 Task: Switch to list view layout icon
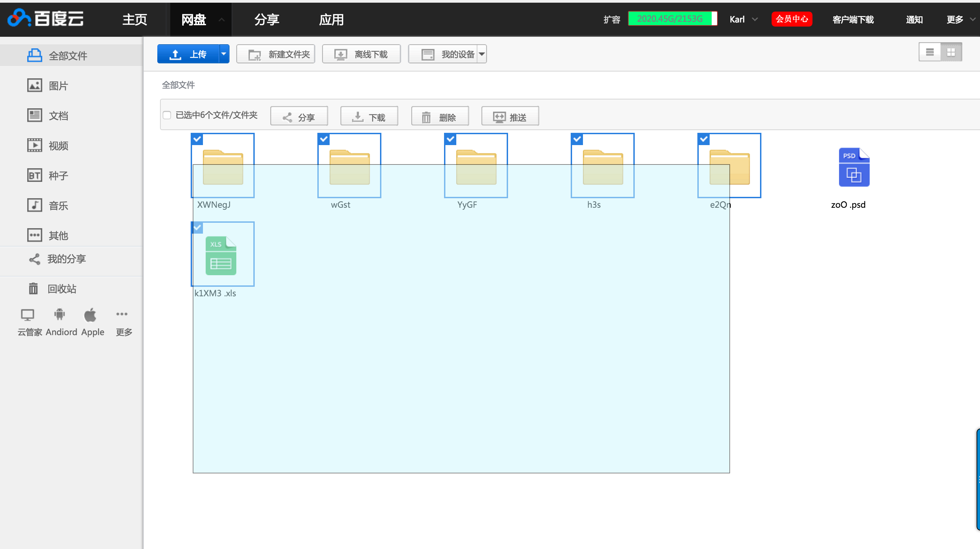tap(929, 52)
